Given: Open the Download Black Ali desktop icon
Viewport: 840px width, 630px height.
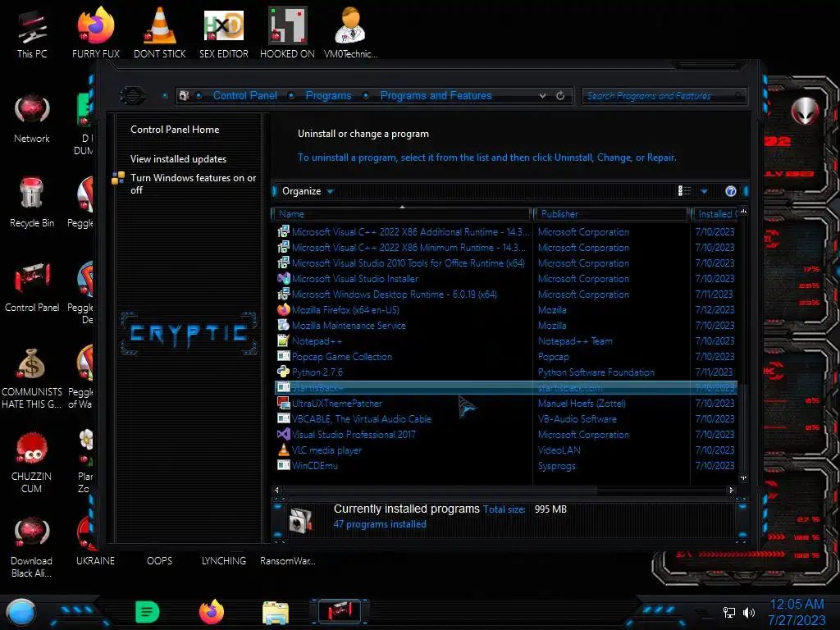Looking at the screenshot, I should pyautogui.click(x=32, y=547).
